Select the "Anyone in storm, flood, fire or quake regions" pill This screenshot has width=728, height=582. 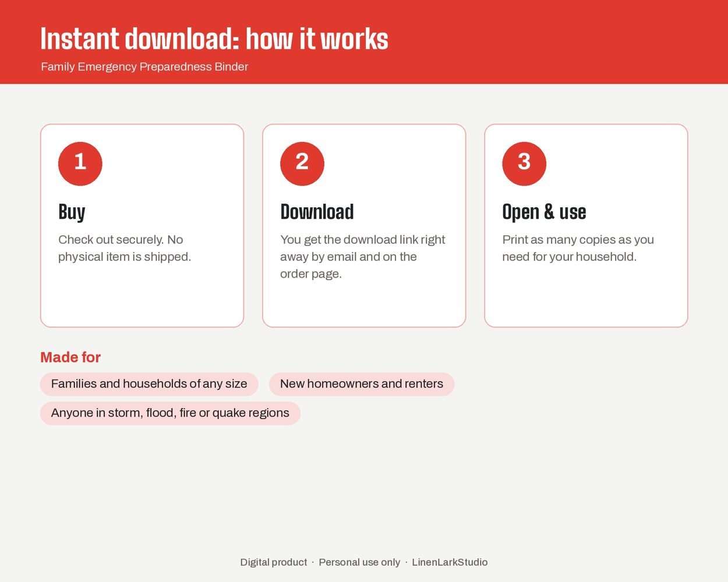[170, 413]
